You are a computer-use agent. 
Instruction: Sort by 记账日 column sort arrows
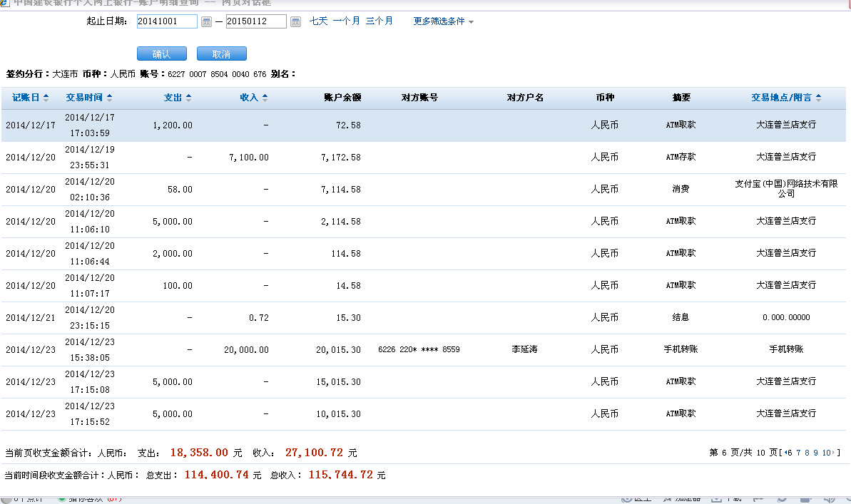click(x=46, y=98)
